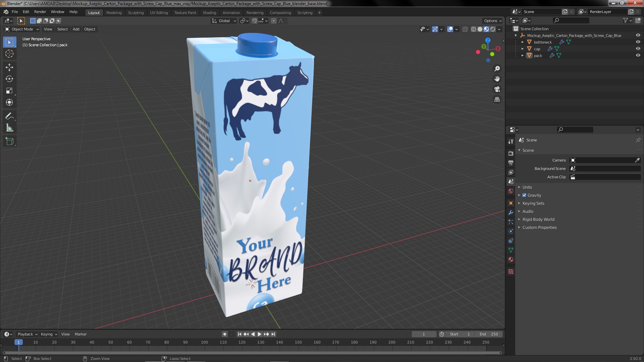Play the animation forward
Screen dimensions: 644x362
point(260,334)
